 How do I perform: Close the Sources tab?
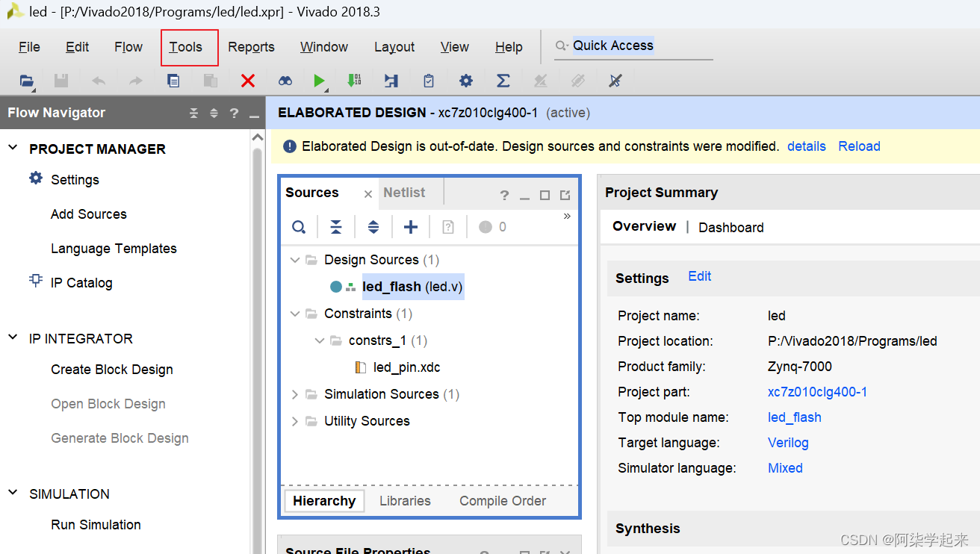368,194
